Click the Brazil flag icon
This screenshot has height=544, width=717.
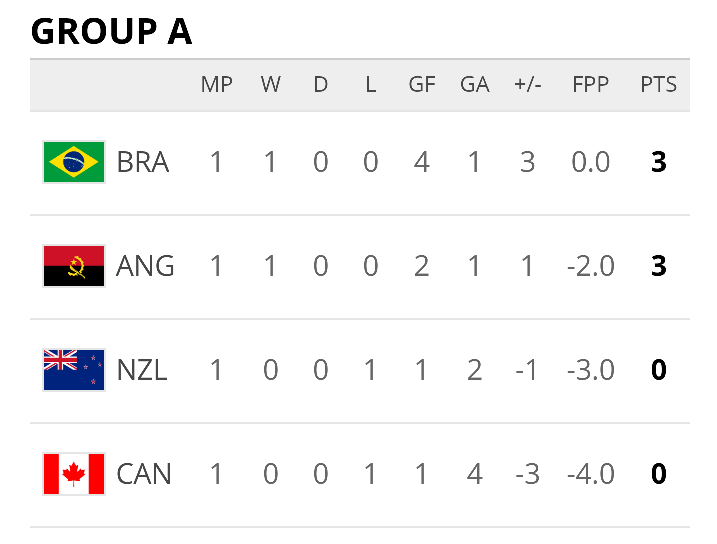point(74,162)
